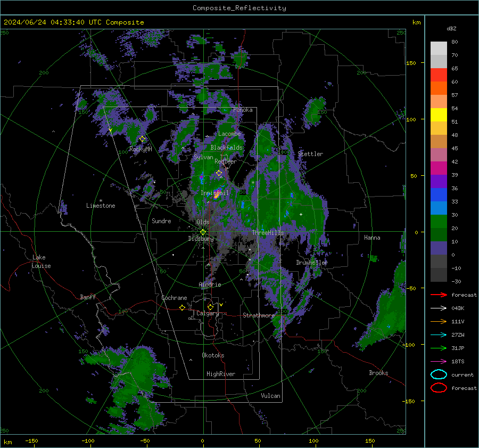Viewport: 479px width, 448px height.
Task: Select the yellow swatch between 54 and 51
Action: click(439, 115)
